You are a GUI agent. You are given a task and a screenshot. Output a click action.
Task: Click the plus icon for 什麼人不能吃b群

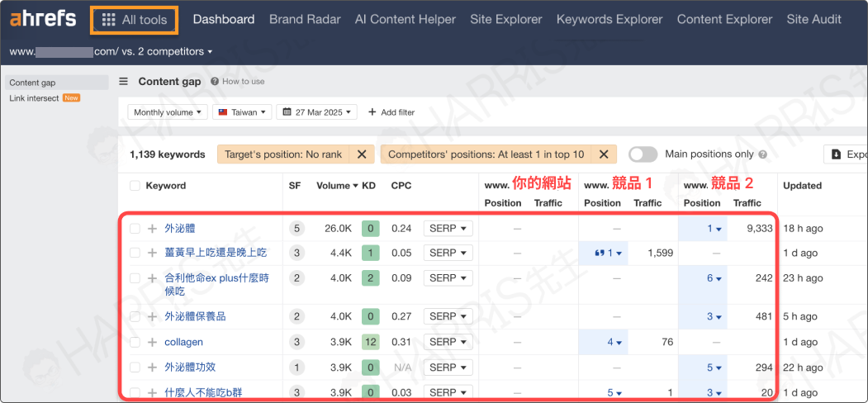point(152,392)
